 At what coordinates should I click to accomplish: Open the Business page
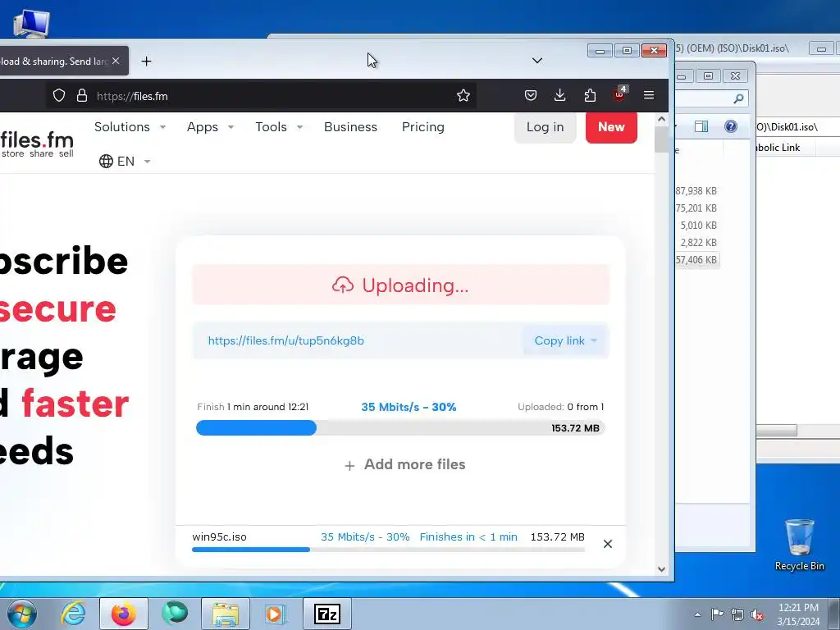pos(350,127)
